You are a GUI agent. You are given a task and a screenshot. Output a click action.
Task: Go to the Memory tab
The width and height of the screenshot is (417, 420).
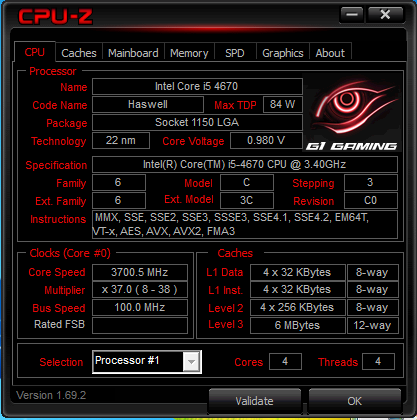coord(189,53)
